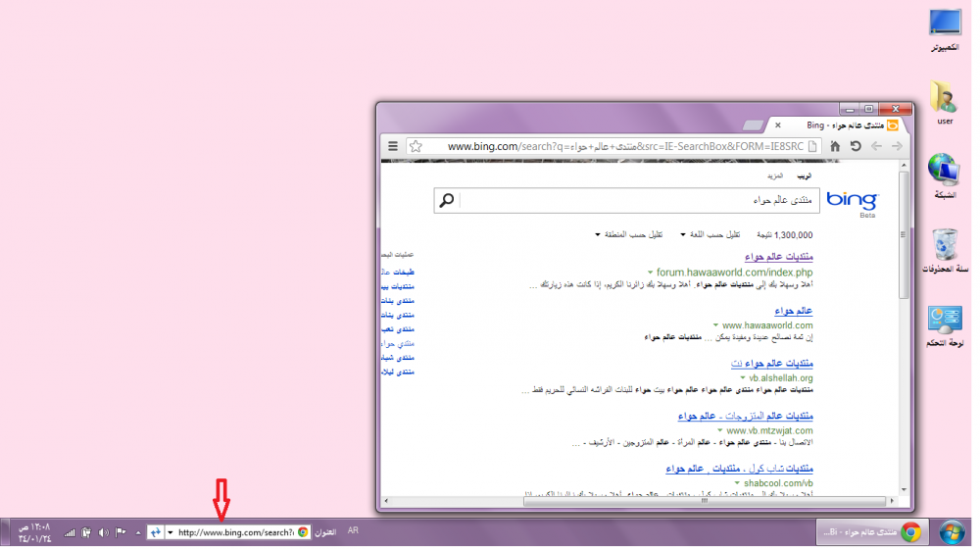
Task: Open the Recycle Bin desktop icon
Action: [x=945, y=246]
